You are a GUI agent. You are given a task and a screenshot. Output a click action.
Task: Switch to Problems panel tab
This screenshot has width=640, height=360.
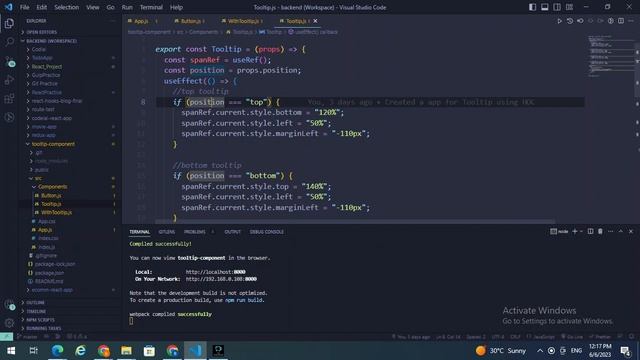[x=195, y=232]
